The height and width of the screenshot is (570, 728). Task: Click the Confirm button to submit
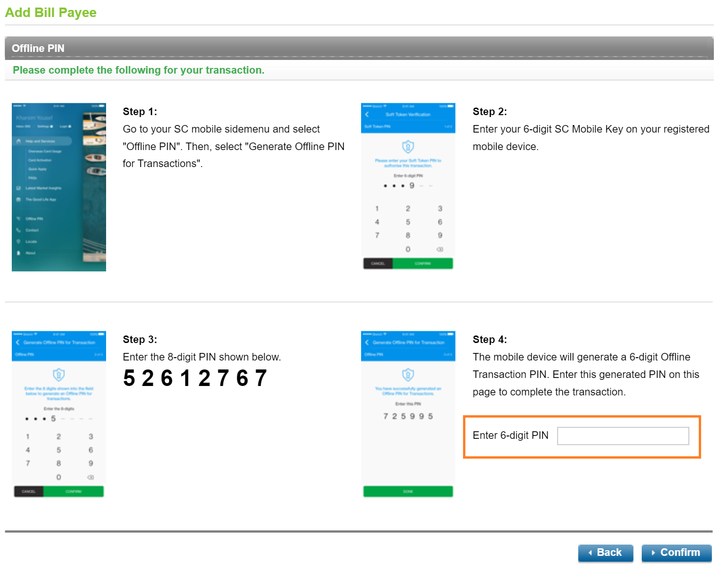[x=676, y=553]
